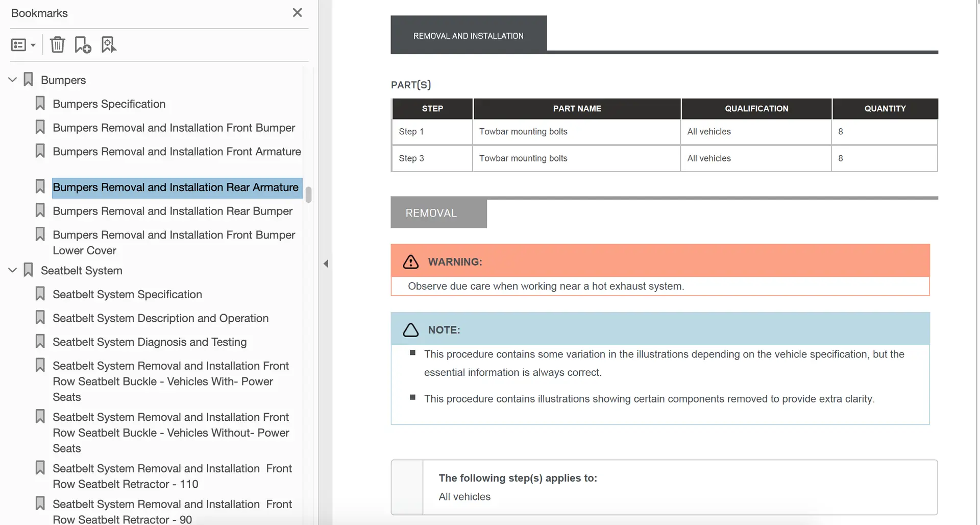
Task: Jump to Seatbelt System Description and Operation
Action: (x=160, y=318)
